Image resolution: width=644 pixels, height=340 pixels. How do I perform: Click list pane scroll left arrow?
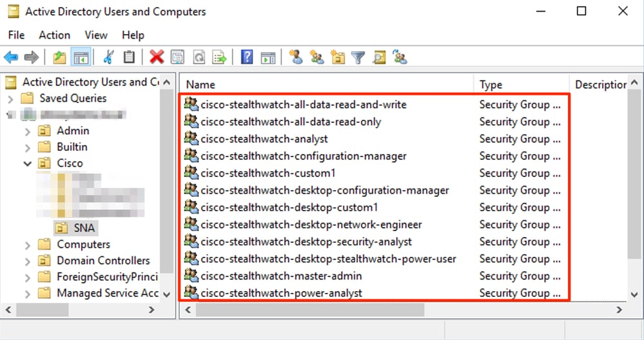pos(188,310)
